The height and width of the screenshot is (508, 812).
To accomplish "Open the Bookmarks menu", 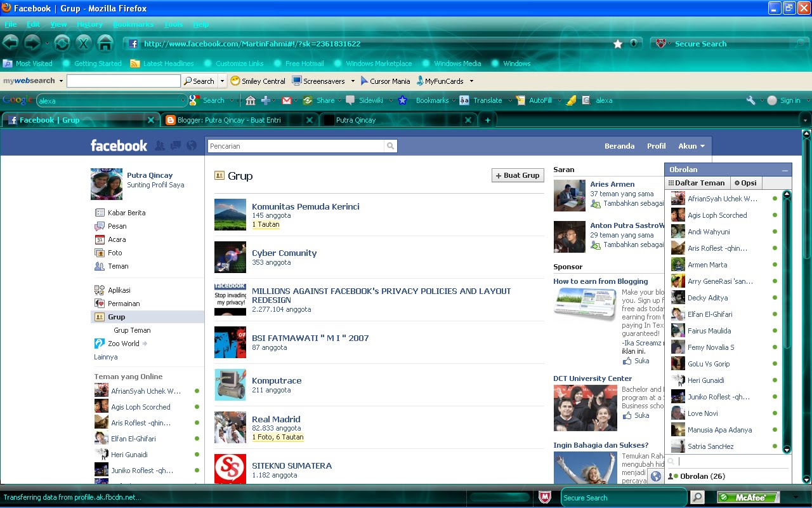I will [x=133, y=24].
